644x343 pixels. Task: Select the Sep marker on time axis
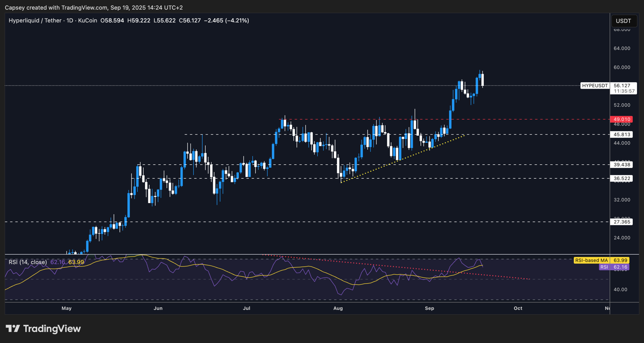[429, 308]
